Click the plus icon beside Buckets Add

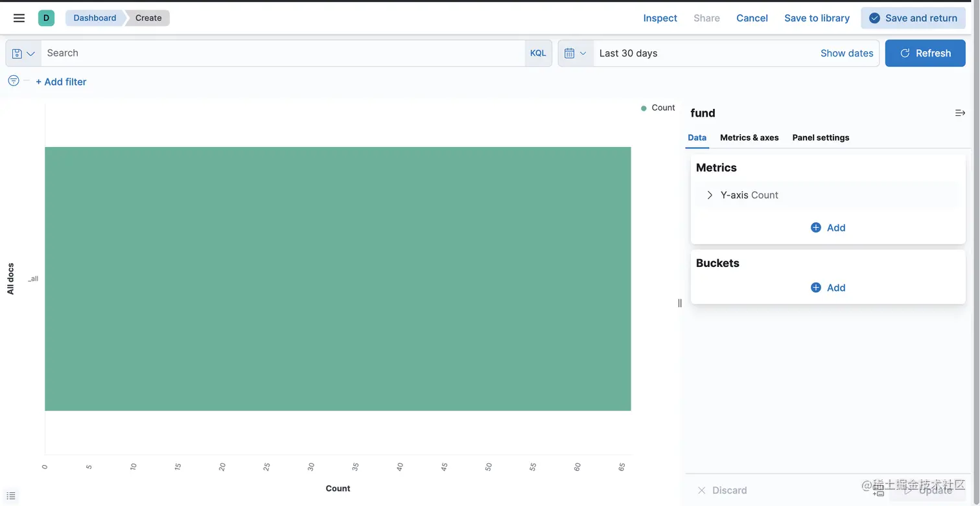[816, 288]
